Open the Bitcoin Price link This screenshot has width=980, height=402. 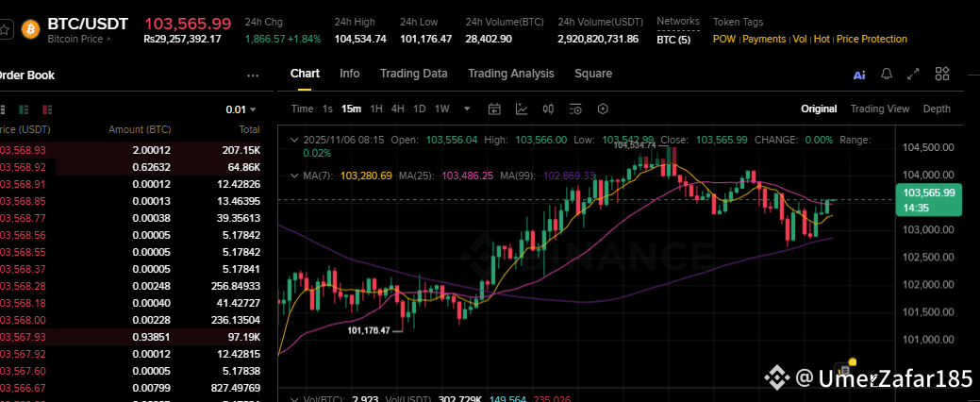click(x=78, y=40)
